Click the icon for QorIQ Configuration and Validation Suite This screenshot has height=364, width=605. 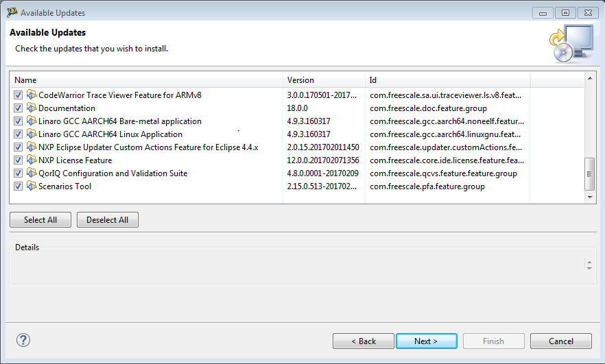[x=32, y=173]
